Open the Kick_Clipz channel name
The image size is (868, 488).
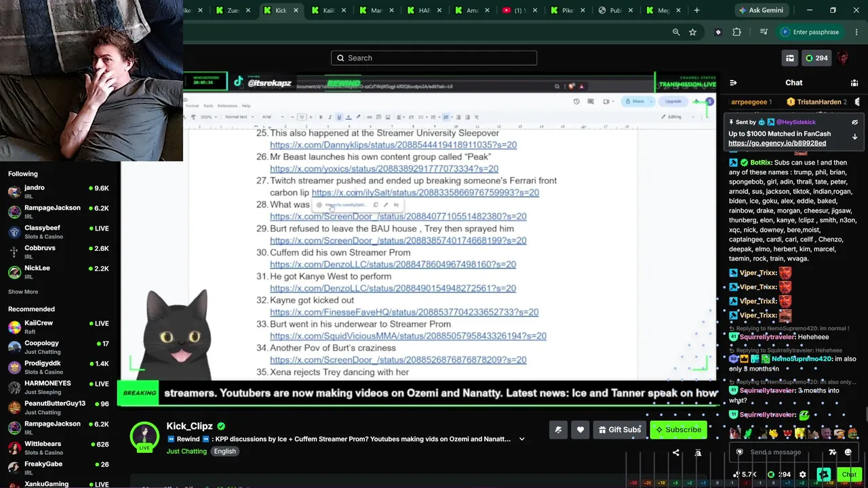189,426
